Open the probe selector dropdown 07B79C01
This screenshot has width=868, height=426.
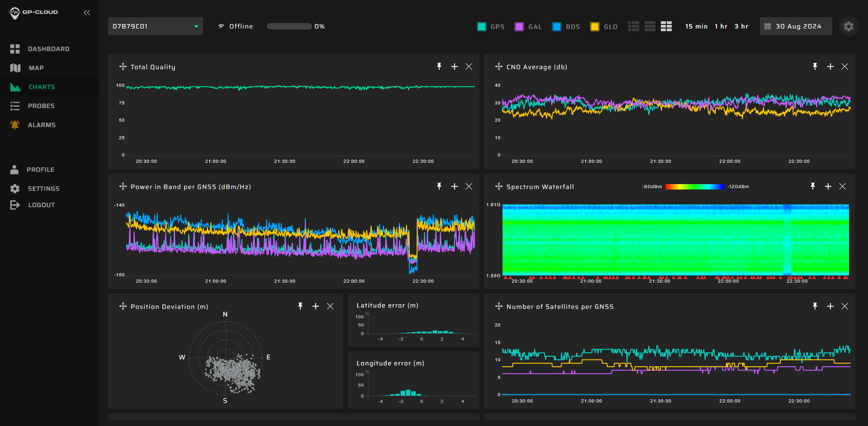155,26
